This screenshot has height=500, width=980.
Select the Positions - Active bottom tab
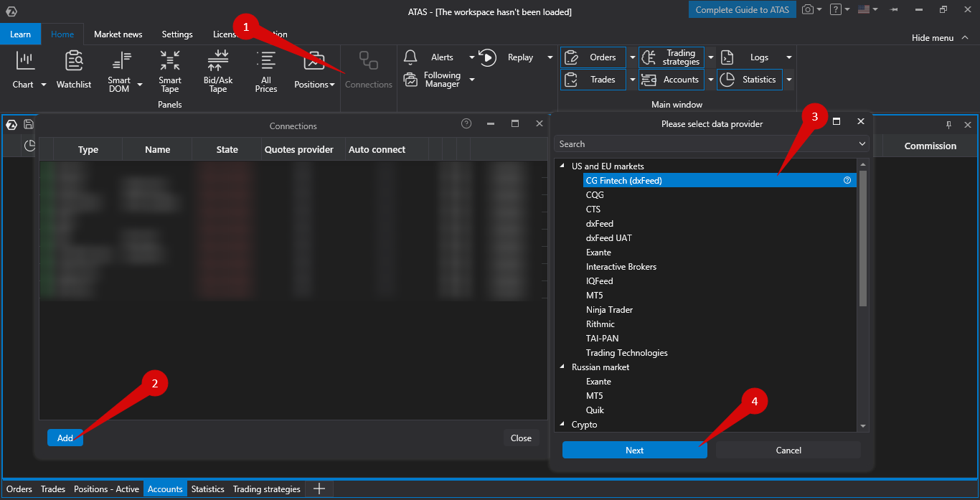(106, 489)
